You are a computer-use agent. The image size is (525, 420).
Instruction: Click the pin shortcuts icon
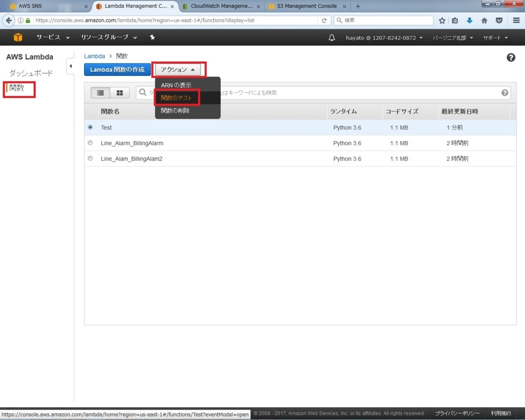[152, 37]
